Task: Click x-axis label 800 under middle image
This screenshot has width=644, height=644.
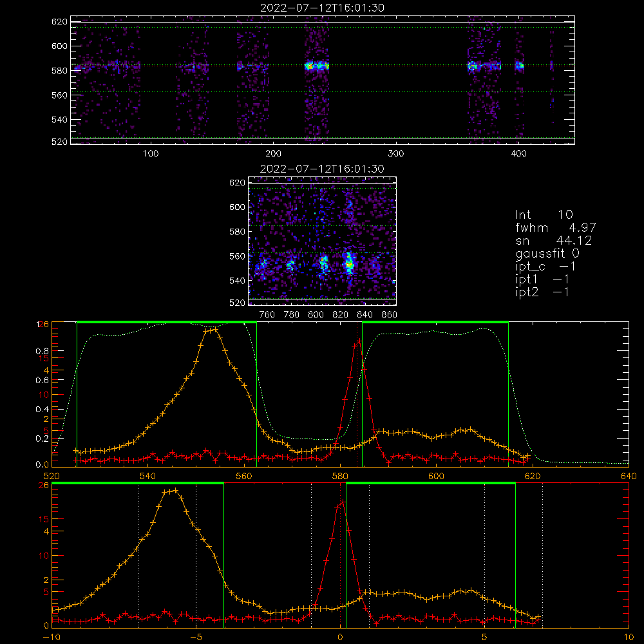Action: click(316, 315)
